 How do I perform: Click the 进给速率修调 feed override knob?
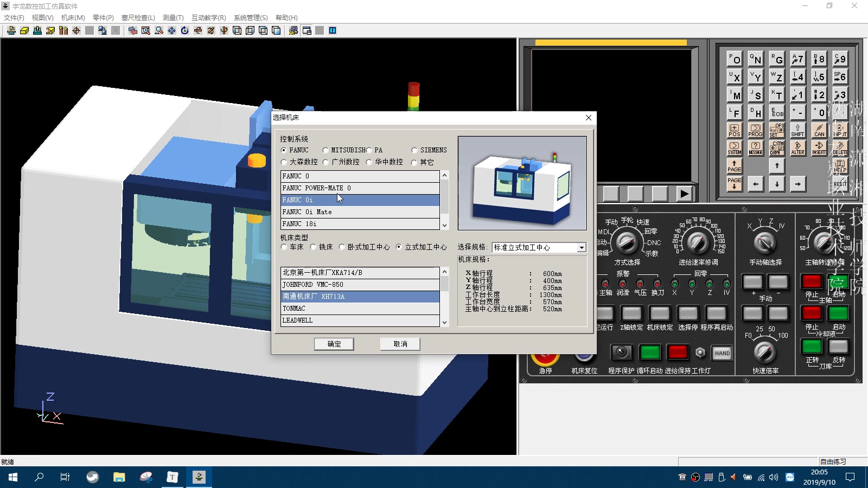pyautogui.click(x=698, y=242)
